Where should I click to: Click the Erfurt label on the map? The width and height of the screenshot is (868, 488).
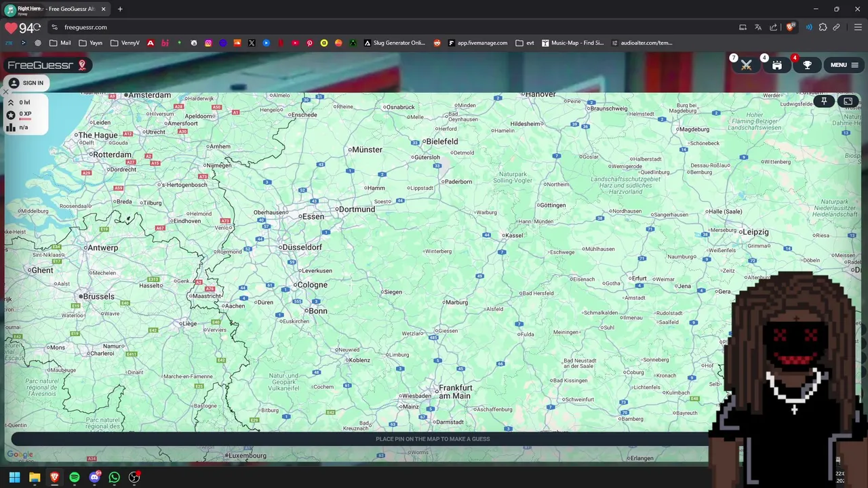pyautogui.click(x=639, y=278)
